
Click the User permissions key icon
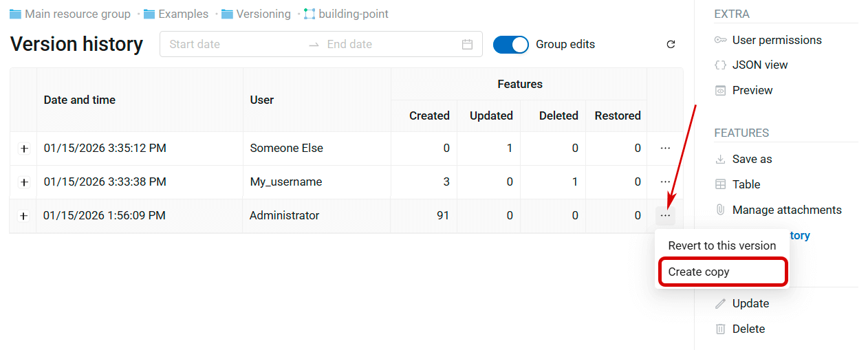[720, 40]
